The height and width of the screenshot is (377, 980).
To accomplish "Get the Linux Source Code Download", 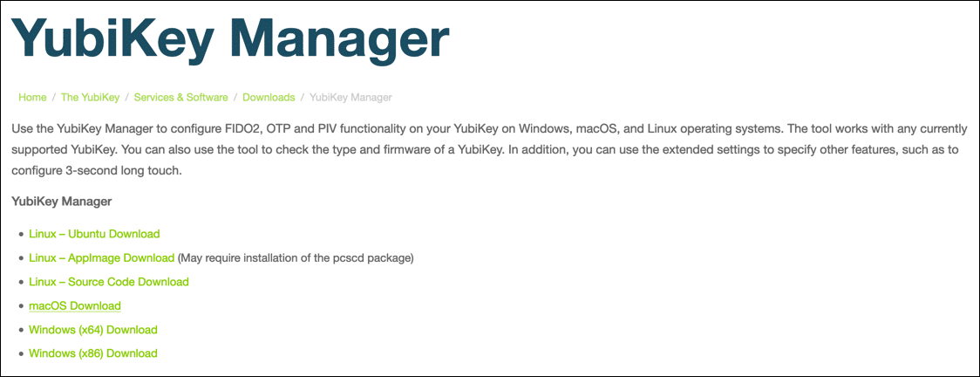I will pos(108,282).
